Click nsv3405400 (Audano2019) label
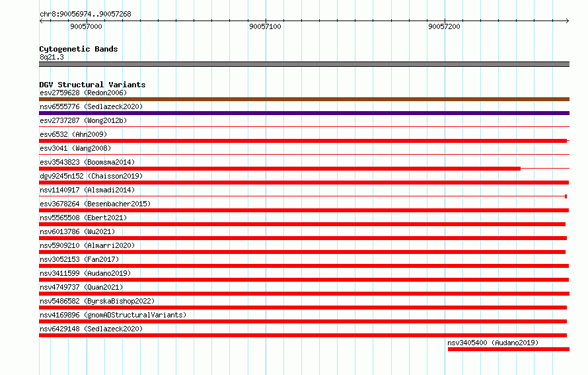This screenshot has height=375, width=588. [x=493, y=343]
